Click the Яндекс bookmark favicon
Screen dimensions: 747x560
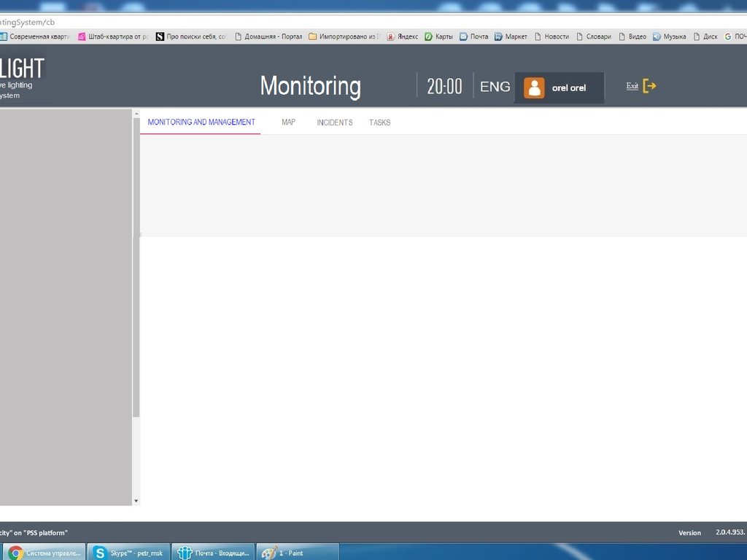point(391,36)
